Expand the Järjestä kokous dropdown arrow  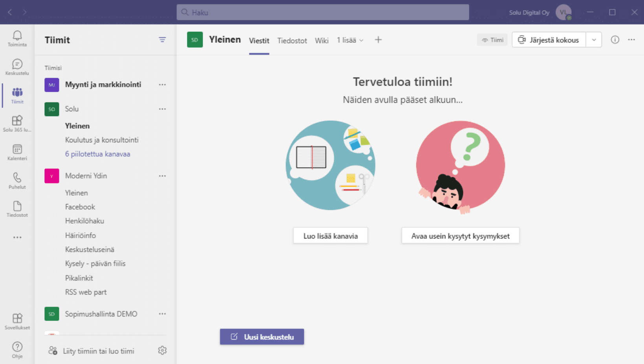pos(594,40)
